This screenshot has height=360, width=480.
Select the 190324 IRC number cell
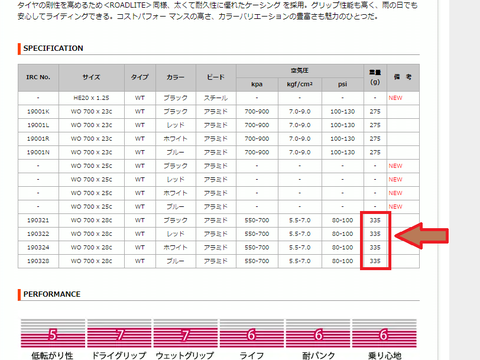[38, 248]
